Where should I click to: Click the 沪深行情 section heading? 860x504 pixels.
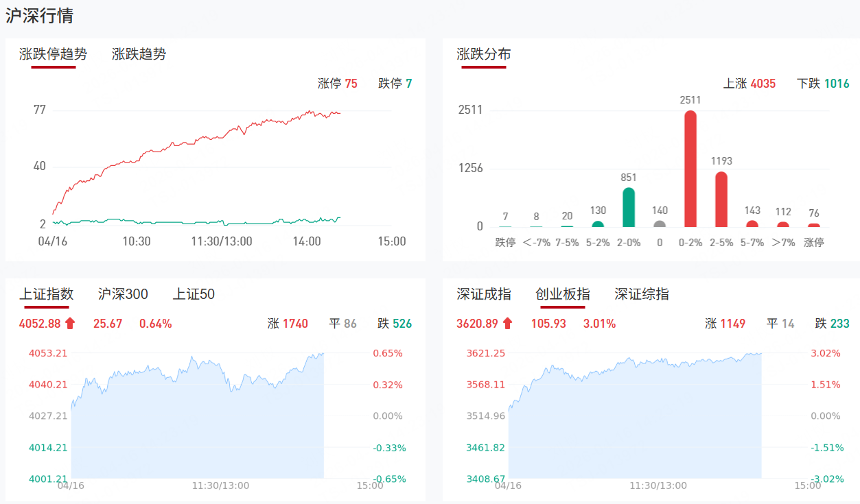click(x=40, y=16)
